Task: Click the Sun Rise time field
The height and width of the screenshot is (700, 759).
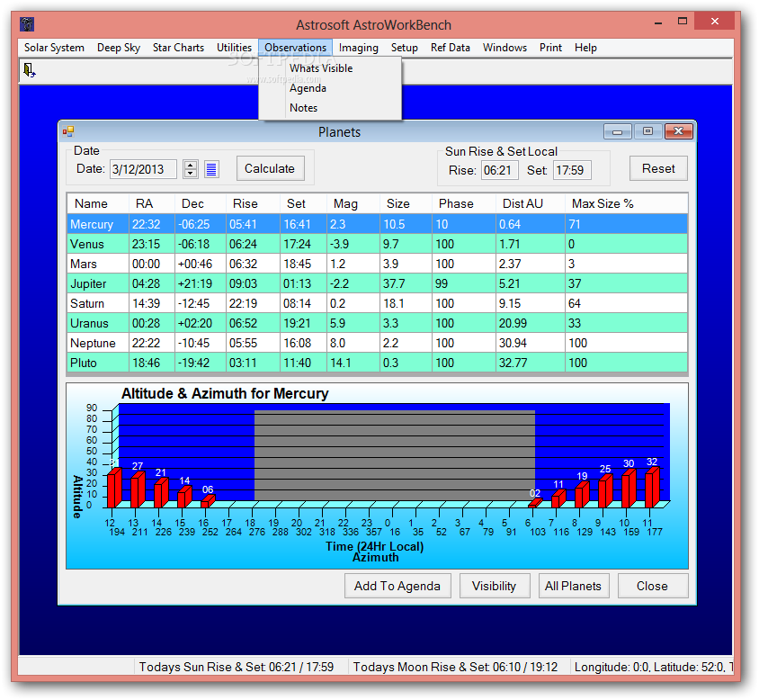Action: (499, 171)
